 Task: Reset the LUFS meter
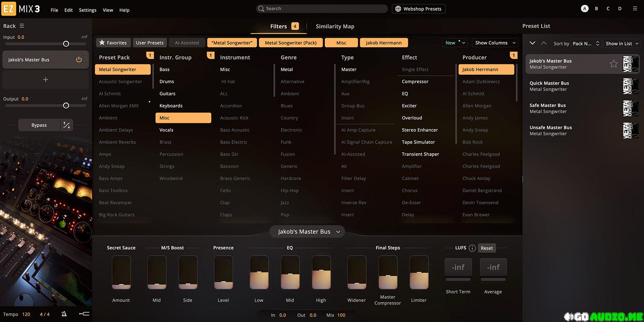point(487,248)
